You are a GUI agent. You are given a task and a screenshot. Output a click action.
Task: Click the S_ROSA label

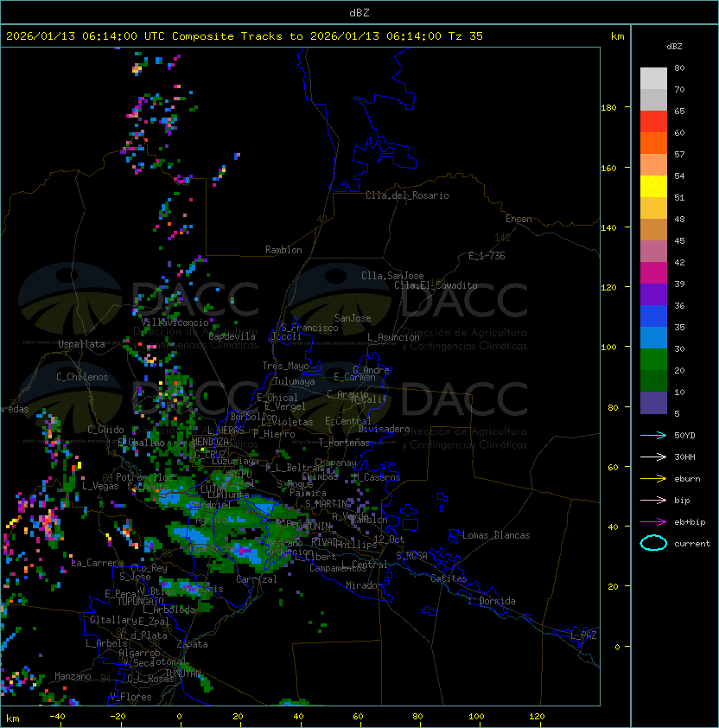411,556
